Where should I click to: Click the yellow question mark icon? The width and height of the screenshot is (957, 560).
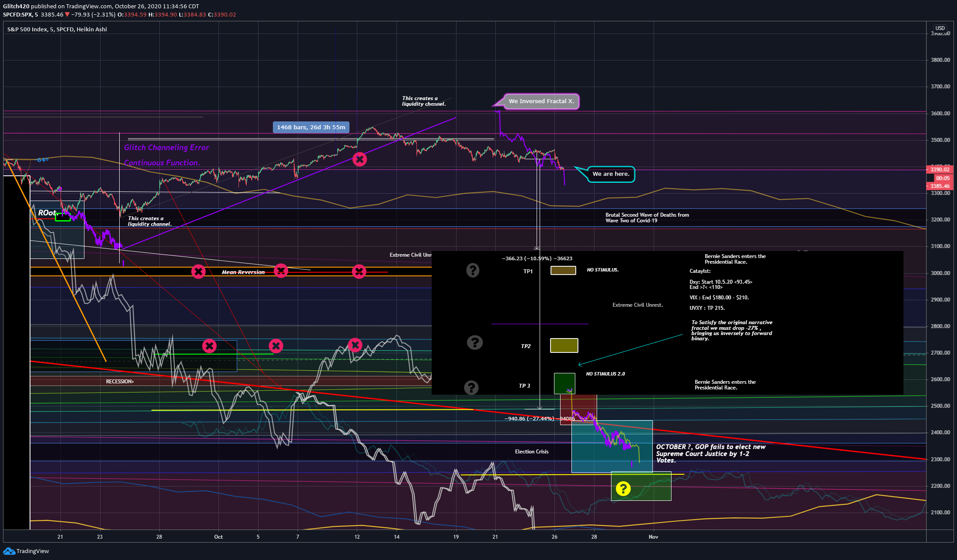click(x=623, y=489)
